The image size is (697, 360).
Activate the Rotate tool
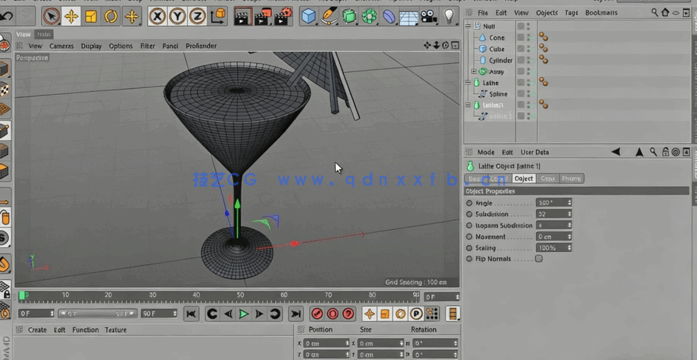coord(111,16)
